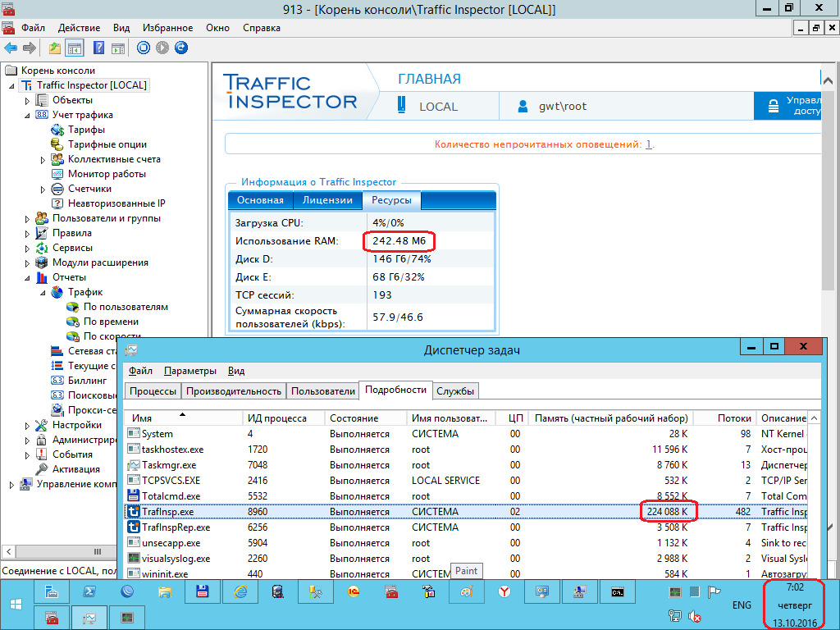840x630 pixels.
Task: Open Help via the question mark toolbar icon
Action: pyautogui.click(x=99, y=48)
